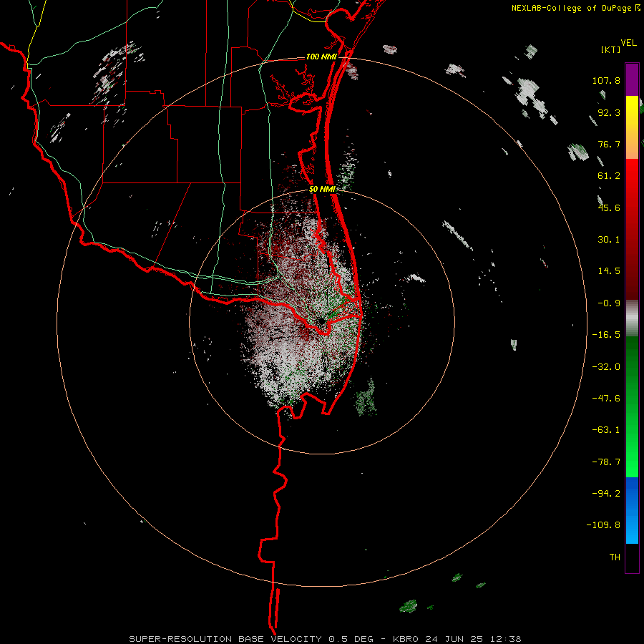Click the 50 NMI range ring label
This screenshot has width=644, height=644.
(323, 189)
